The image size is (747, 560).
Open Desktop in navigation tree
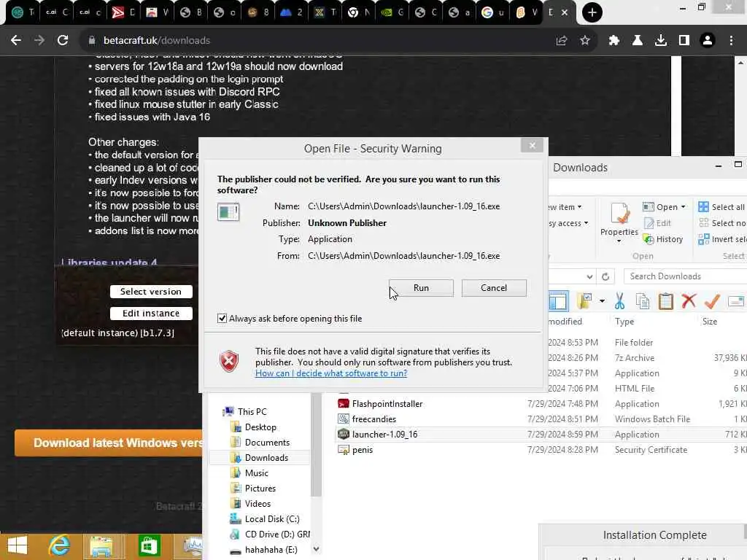[260, 427]
